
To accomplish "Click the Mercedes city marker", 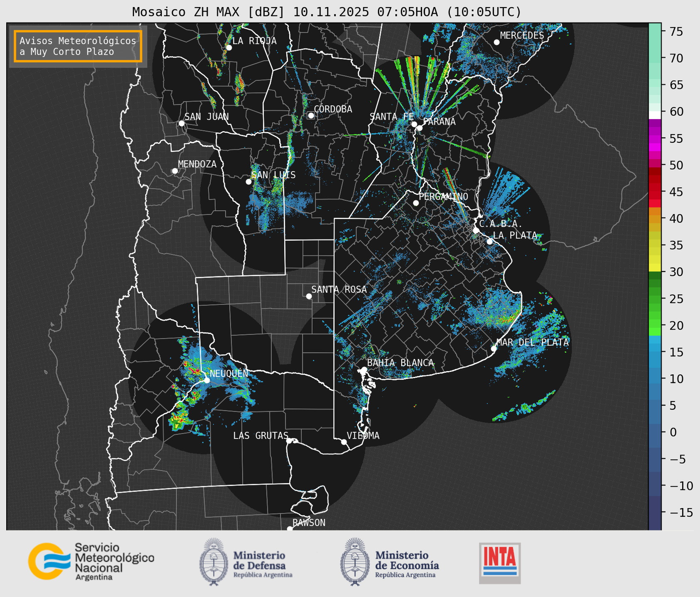I will pyautogui.click(x=496, y=42).
